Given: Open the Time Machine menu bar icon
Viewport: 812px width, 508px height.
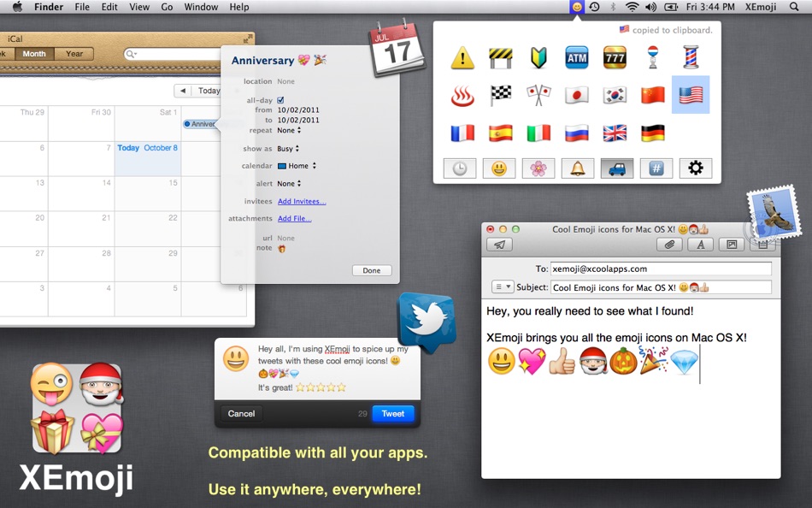Looking at the screenshot, I should [x=595, y=7].
